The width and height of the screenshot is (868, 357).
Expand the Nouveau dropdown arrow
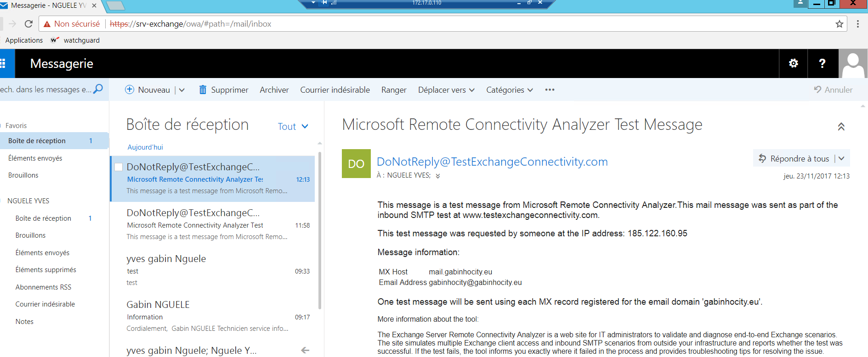pyautogui.click(x=182, y=90)
